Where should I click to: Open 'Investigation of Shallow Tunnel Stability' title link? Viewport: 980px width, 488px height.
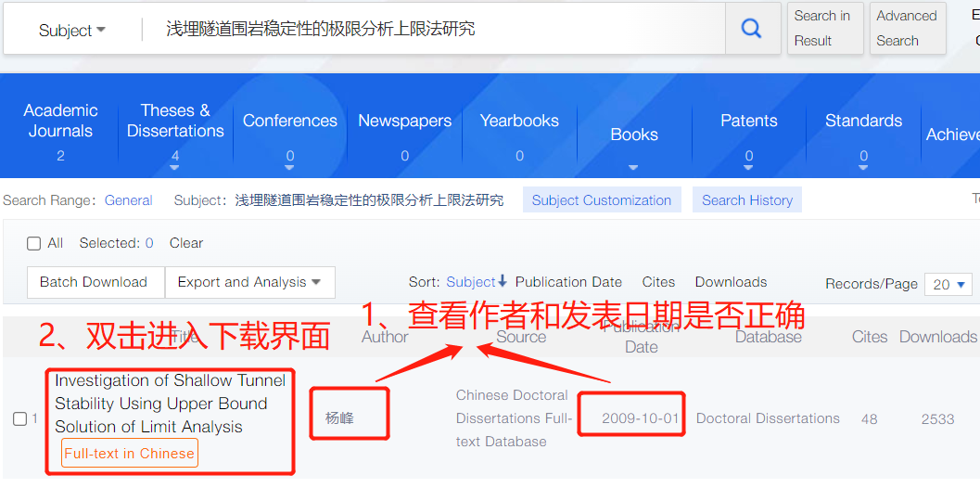click(x=170, y=404)
